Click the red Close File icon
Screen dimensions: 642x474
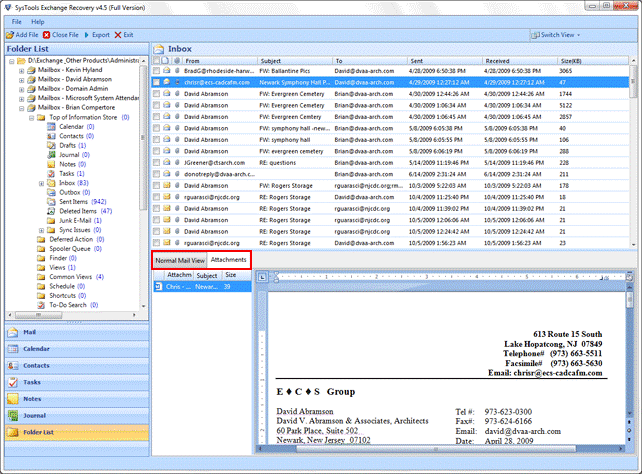(47, 35)
